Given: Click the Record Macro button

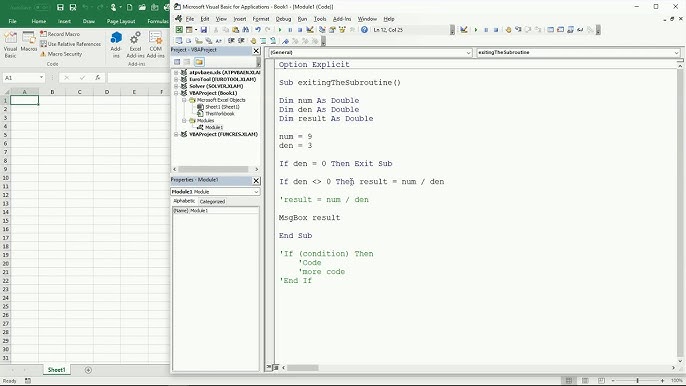Looking at the screenshot, I should click(x=60, y=34).
